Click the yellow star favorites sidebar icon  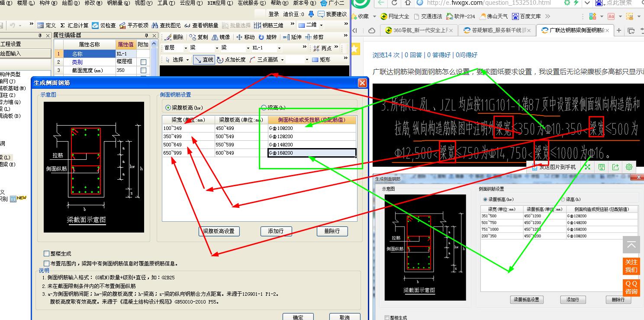pos(354,49)
